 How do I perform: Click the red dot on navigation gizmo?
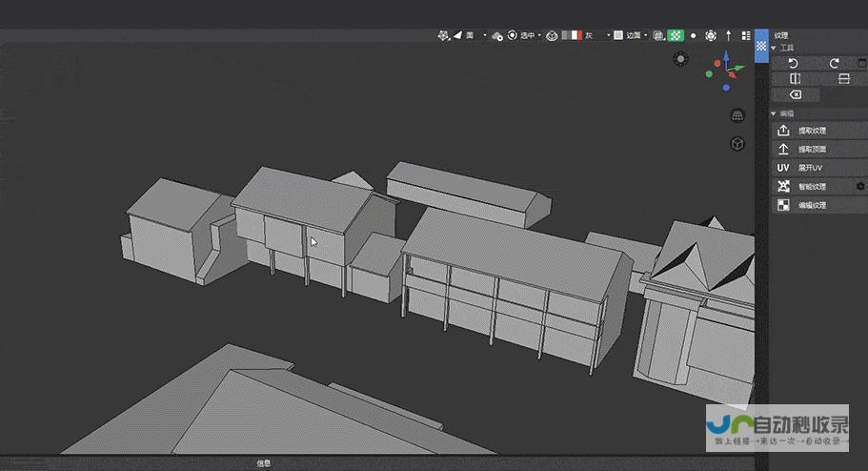(717, 64)
